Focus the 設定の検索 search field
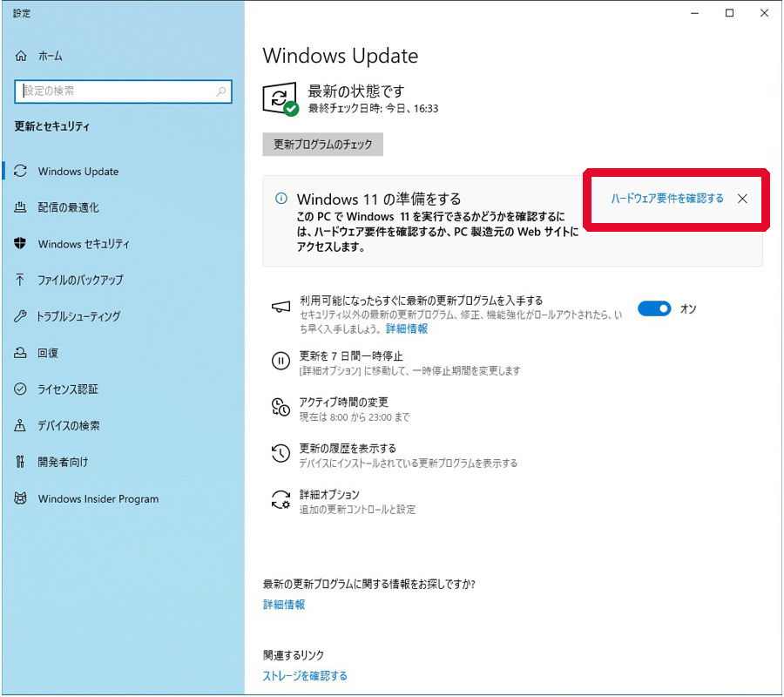 click(x=123, y=91)
